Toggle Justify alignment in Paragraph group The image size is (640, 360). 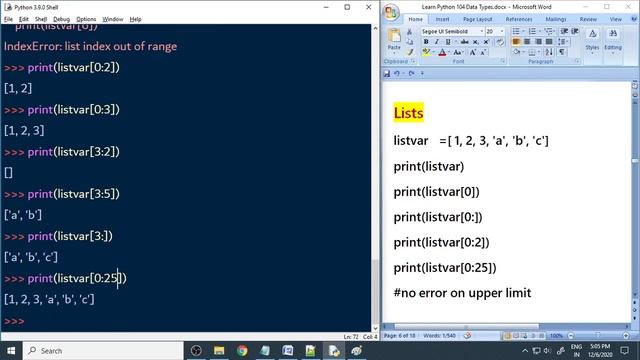[x=549, y=42]
